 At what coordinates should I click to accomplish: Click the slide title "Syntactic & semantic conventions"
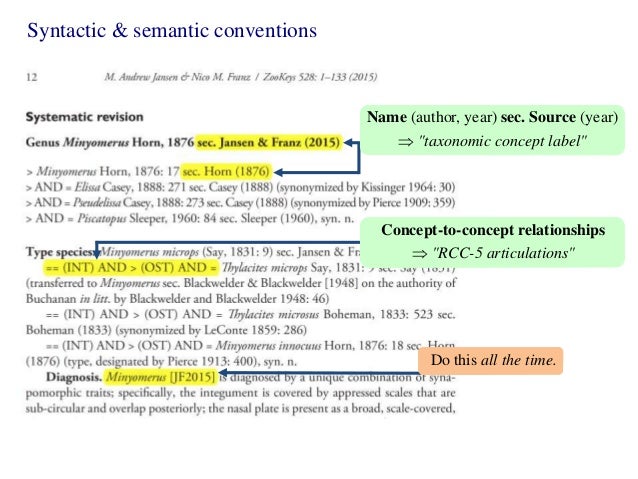coord(172,31)
